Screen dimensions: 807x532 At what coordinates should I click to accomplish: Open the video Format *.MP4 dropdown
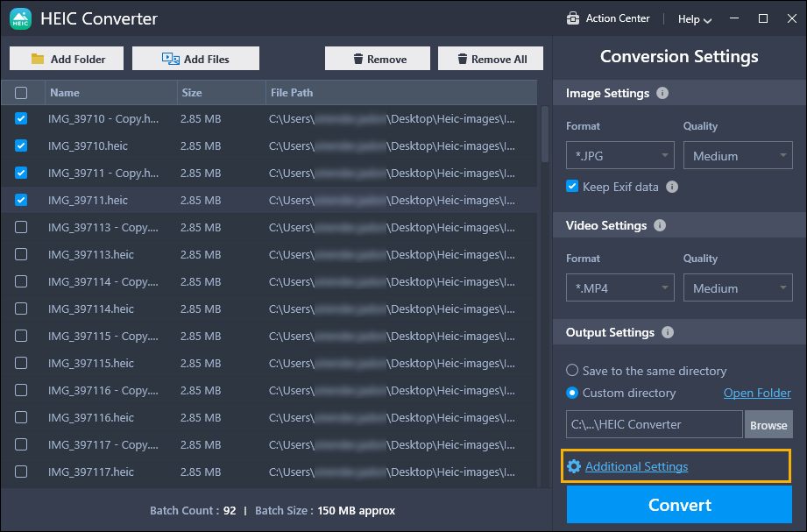coord(620,287)
